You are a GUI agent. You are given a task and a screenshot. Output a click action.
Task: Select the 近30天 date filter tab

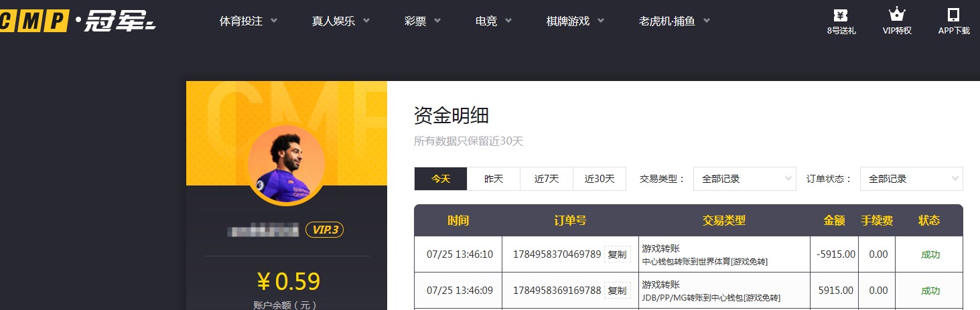tap(600, 179)
